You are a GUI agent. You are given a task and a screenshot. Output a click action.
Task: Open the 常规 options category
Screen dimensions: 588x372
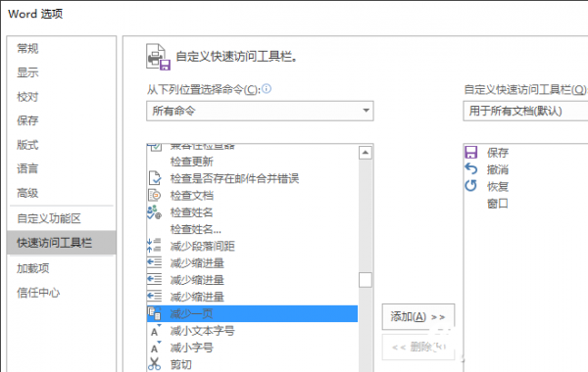27,49
